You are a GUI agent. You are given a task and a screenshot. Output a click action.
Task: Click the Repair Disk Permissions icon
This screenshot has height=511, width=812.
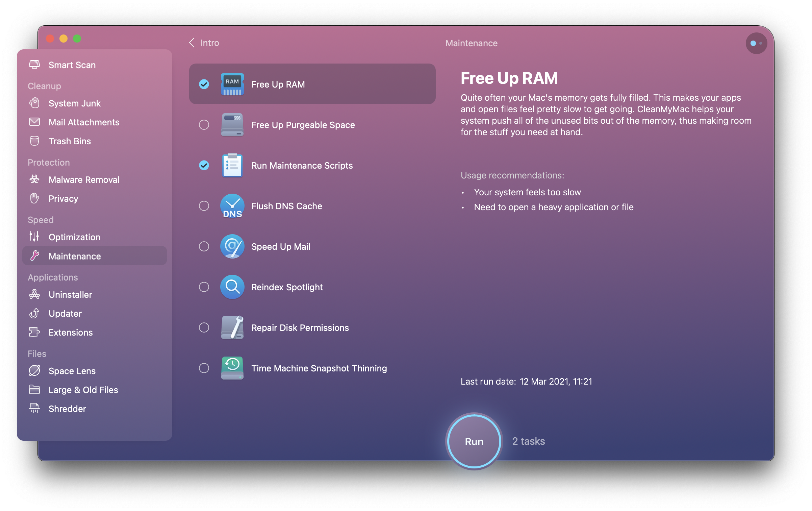232,327
